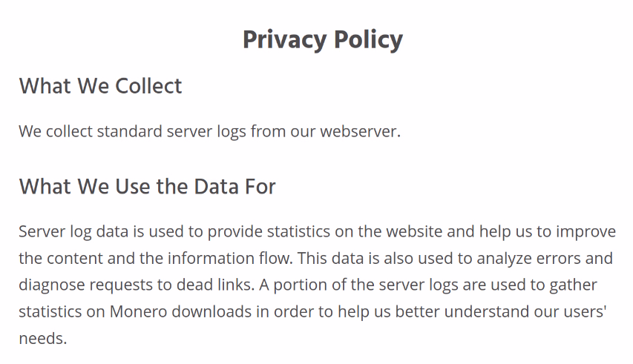Viewport: 633px width, 364px height.
Task: Click the word Collect in first heading
Action: [148, 86]
